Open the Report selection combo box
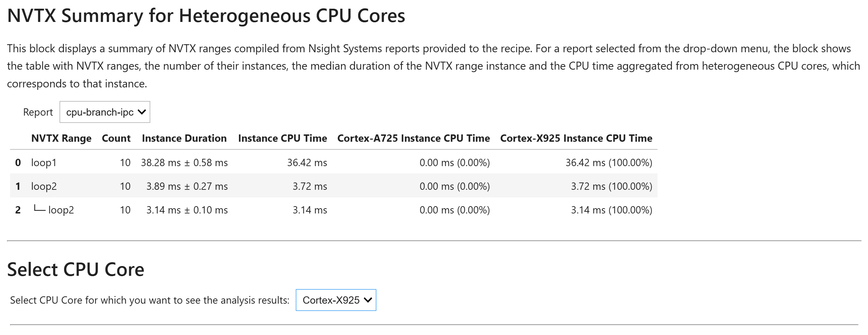This screenshot has height=335, width=868. tap(104, 112)
